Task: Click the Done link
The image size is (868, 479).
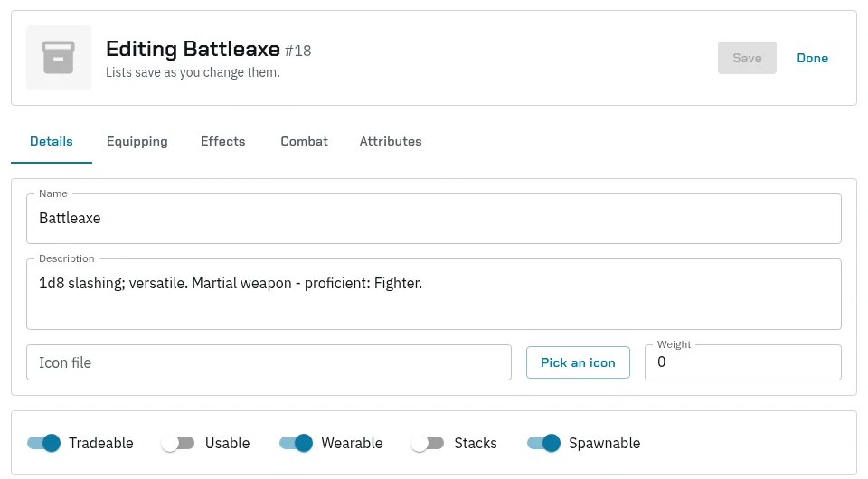Action: point(813,58)
